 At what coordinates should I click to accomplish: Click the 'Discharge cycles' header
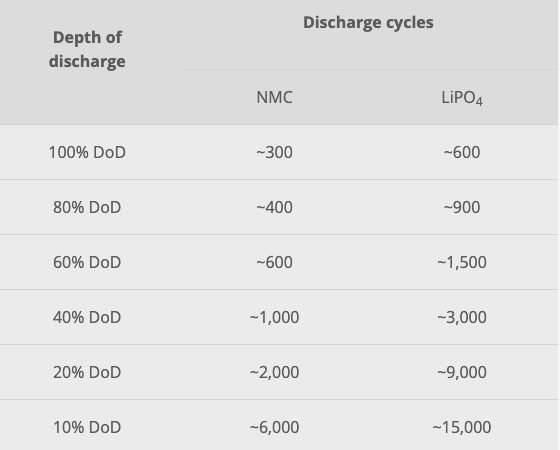point(368,23)
